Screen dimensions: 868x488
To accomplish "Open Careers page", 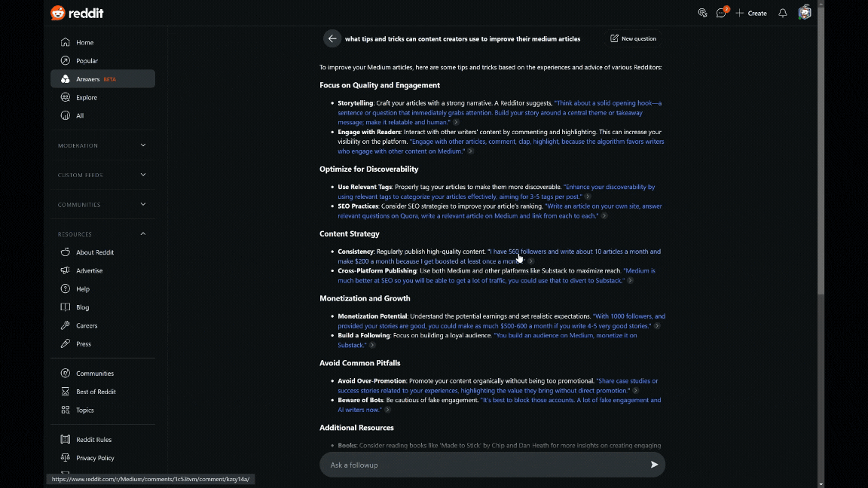I will (102, 325).
